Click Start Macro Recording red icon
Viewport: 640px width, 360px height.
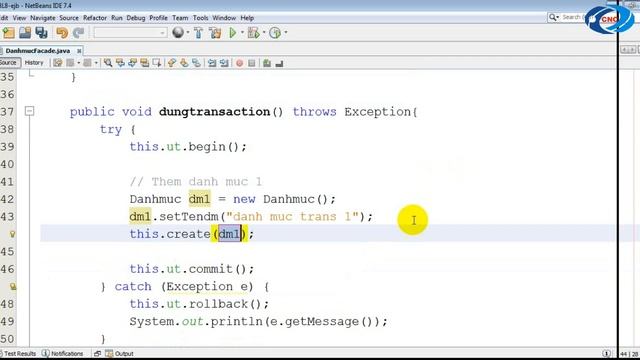pyautogui.click(x=240, y=63)
